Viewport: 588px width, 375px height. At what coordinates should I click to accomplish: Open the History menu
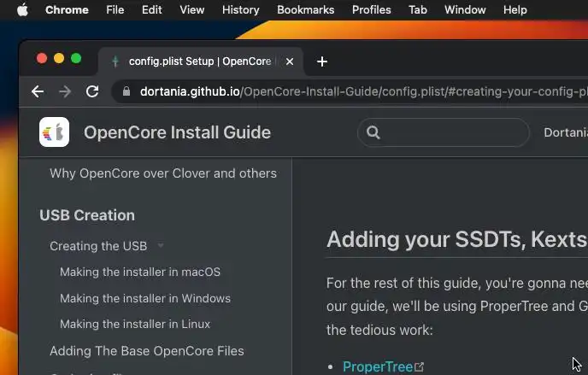point(240,10)
